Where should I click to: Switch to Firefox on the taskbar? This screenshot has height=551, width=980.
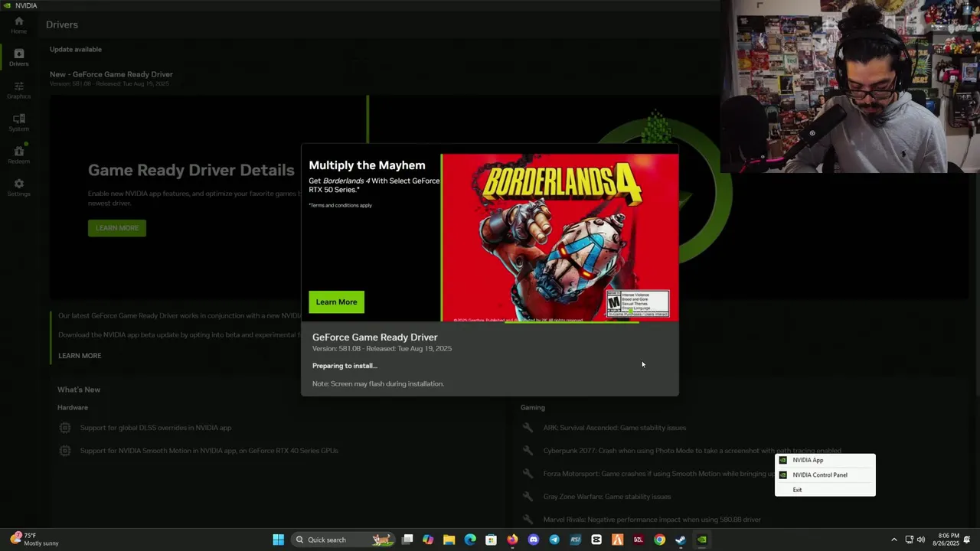(x=512, y=540)
